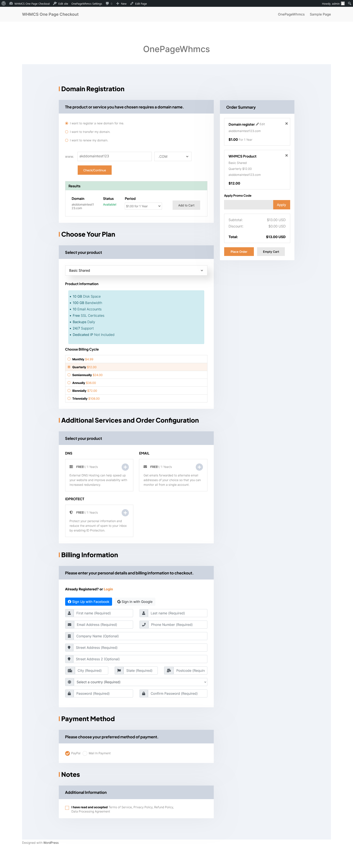Viewport: 353px width, 868px height.
Task: Add the Email forwarding addon plus icon
Action: click(199, 467)
